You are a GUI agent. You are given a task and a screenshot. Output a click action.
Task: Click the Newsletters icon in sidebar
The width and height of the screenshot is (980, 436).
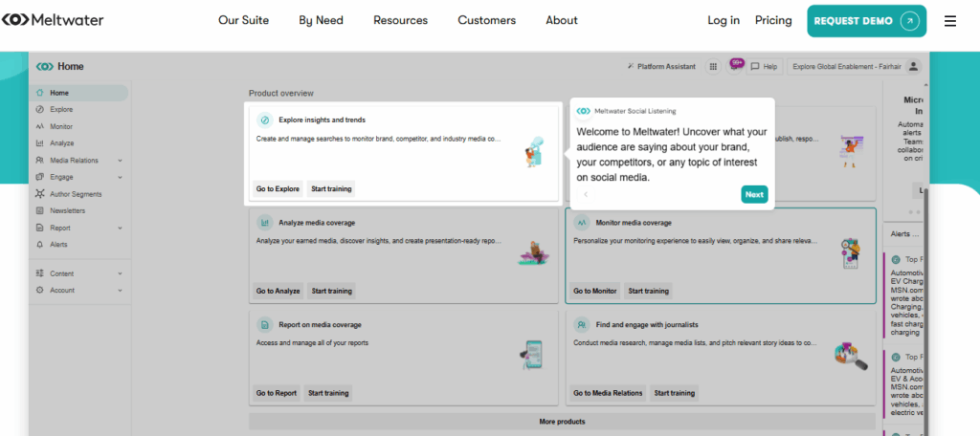[40, 211]
